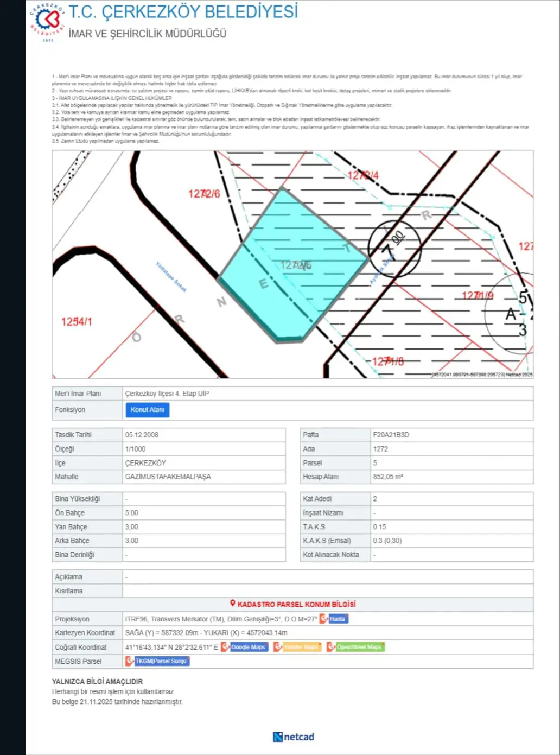The width and height of the screenshot is (560, 755).
Task: Click the 1272/6 parcel label on map
Action: [204, 194]
